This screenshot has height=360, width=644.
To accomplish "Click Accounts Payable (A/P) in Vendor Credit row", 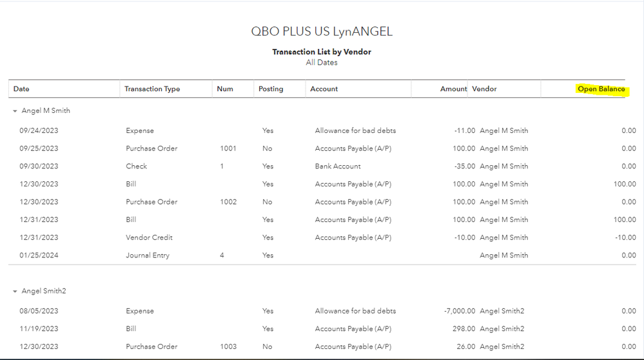I will click(353, 237).
